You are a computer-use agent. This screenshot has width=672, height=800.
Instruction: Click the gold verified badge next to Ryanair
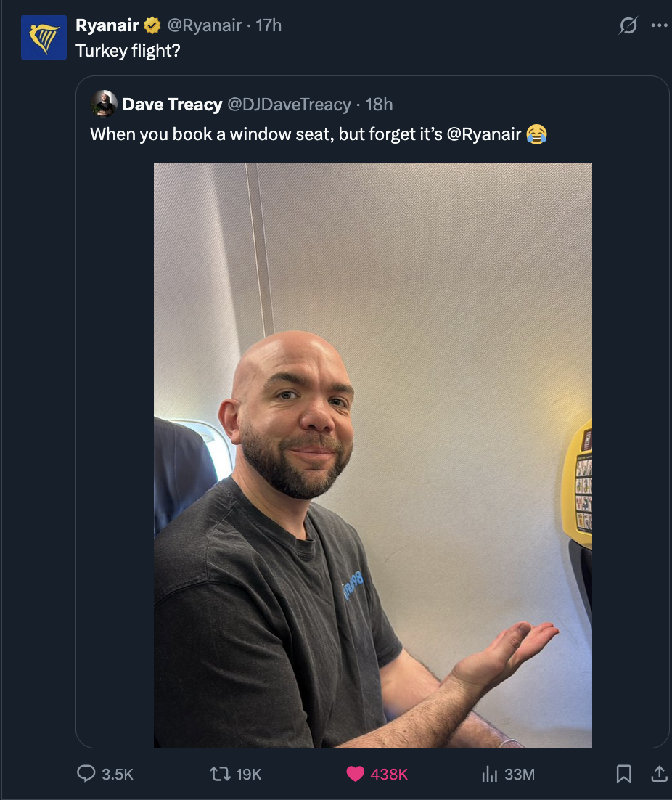click(152, 25)
